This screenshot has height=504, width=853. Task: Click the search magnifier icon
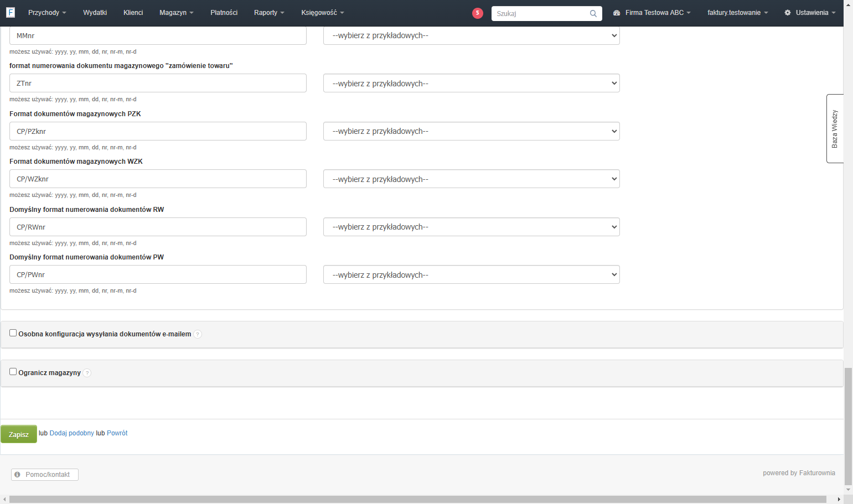tap(593, 14)
